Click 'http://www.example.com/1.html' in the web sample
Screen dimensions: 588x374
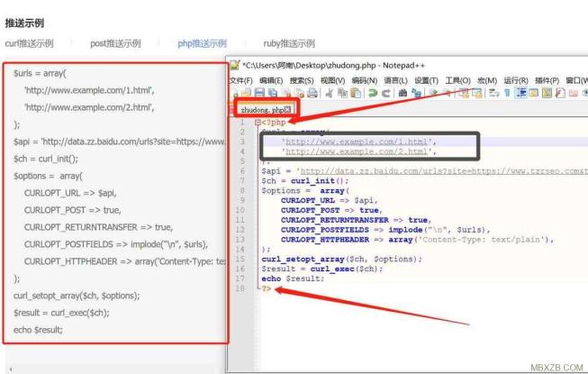(89, 90)
